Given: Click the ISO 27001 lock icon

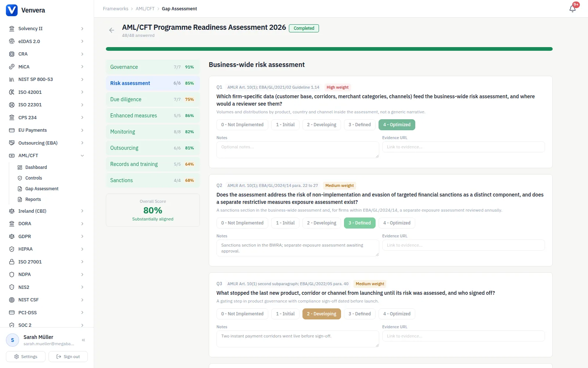Looking at the screenshot, I should pyautogui.click(x=12, y=262).
